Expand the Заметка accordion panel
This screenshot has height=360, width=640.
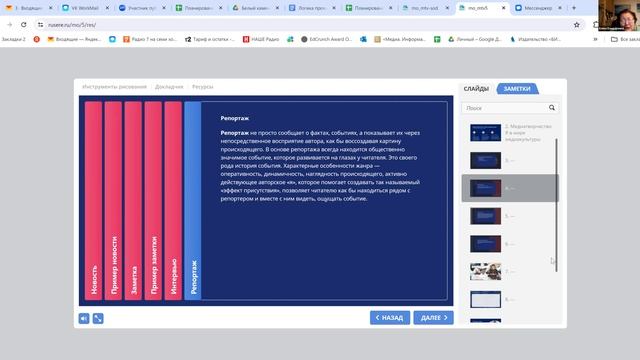133,200
